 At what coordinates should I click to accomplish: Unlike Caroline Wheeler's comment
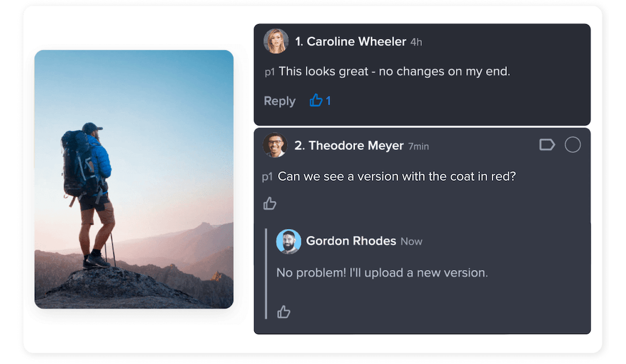tap(315, 100)
